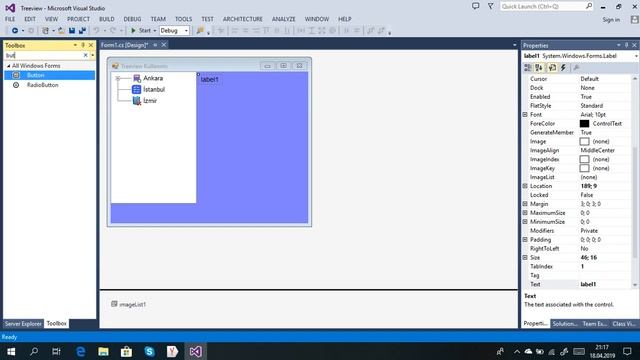
Task: Open the Toolbox search options dropdown arrow
Action: click(93, 55)
